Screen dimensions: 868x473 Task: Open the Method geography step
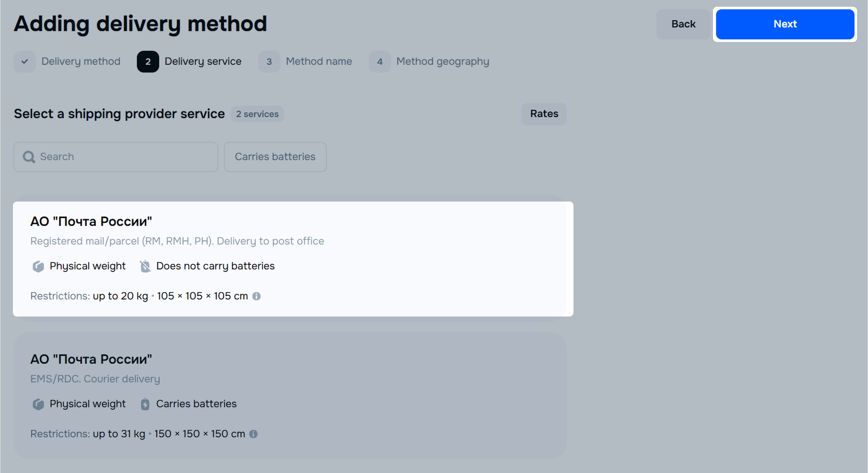tap(442, 62)
